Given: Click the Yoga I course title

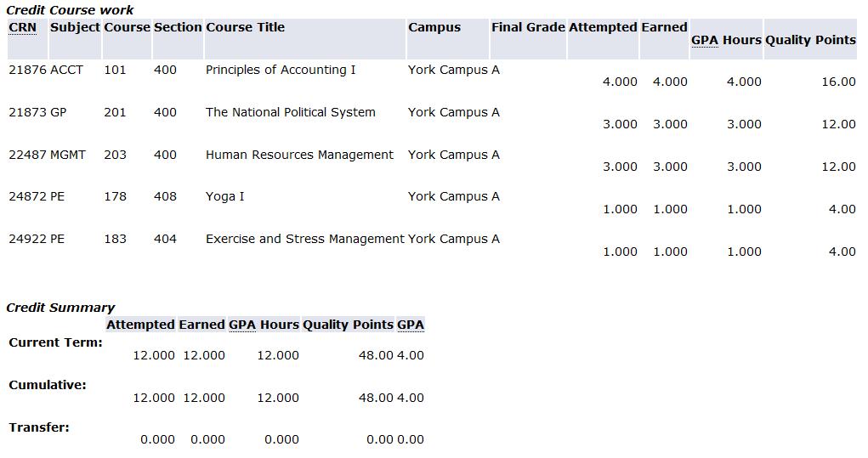Looking at the screenshot, I should pyautogui.click(x=224, y=197).
